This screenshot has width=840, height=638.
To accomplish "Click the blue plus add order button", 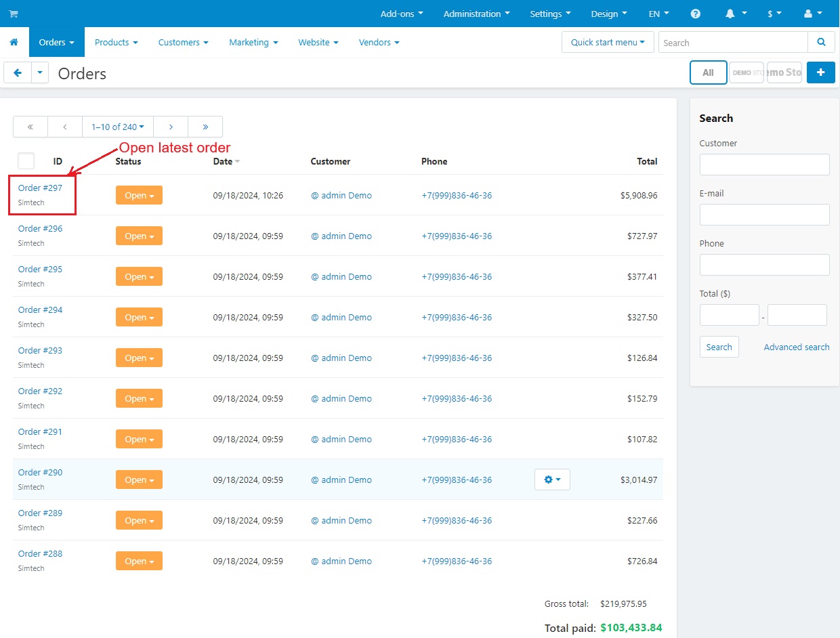I will click(x=821, y=72).
